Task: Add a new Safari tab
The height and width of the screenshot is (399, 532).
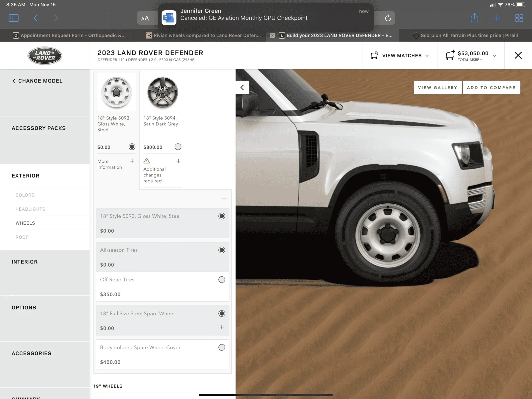Action: 497,18
